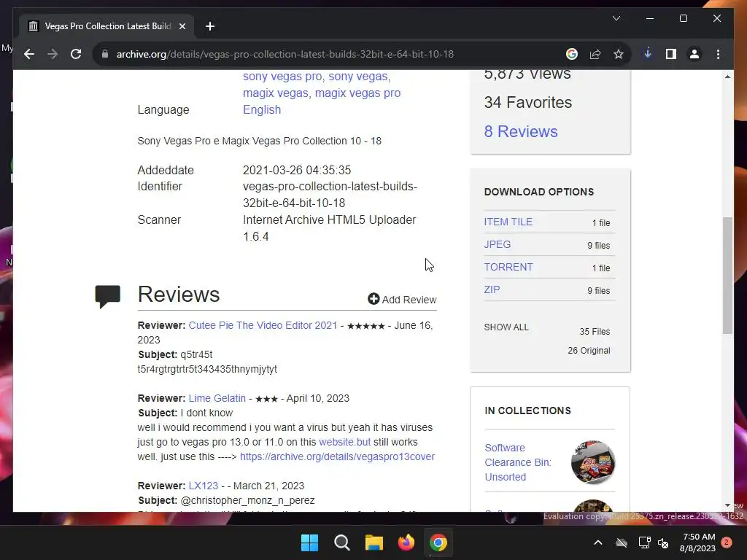Click the English language link
The height and width of the screenshot is (560, 747).
tap(262, 109)
